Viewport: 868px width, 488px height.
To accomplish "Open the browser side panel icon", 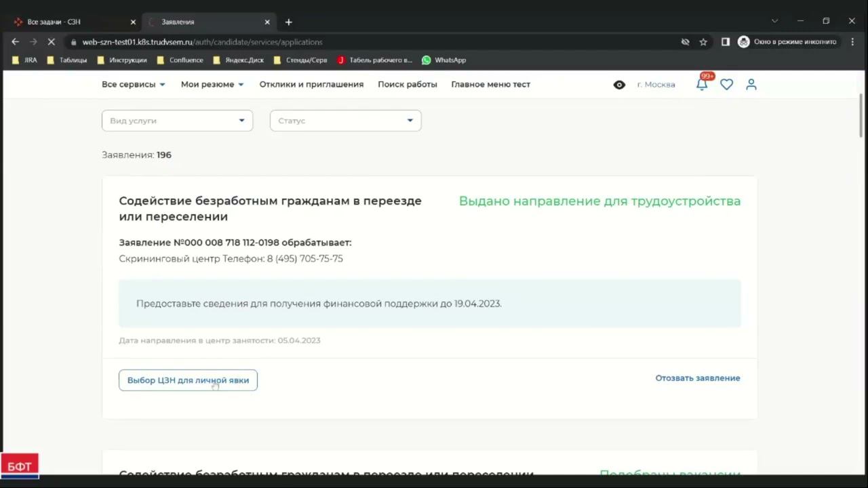I will pos(725,42).
